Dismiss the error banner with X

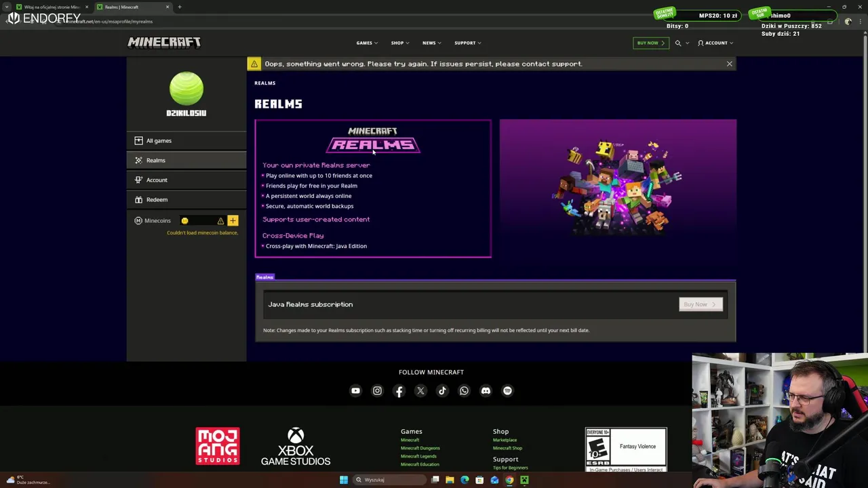coord(729,64)
